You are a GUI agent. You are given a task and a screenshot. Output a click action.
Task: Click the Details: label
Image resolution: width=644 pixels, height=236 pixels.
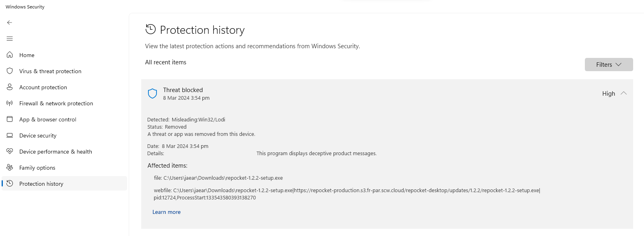156,154
